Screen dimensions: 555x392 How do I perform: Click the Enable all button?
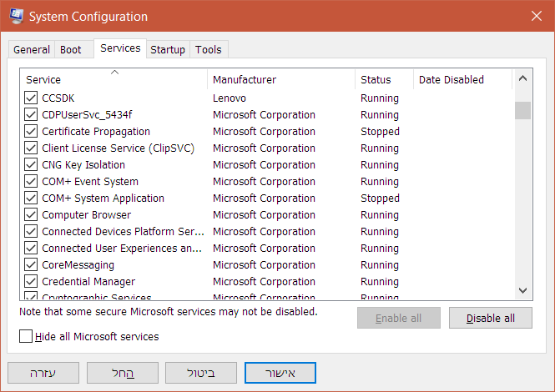coord(399,318)
